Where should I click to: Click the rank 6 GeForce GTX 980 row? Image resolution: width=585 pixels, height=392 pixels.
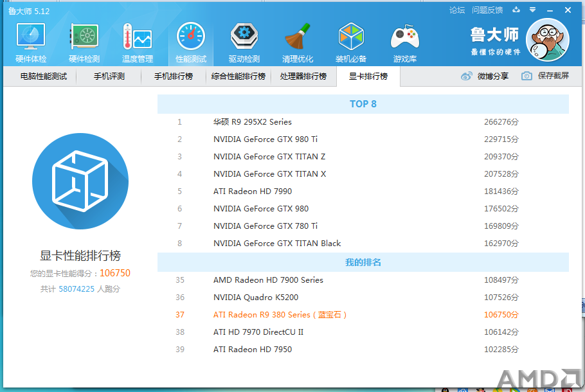click(x=363, y=208)
